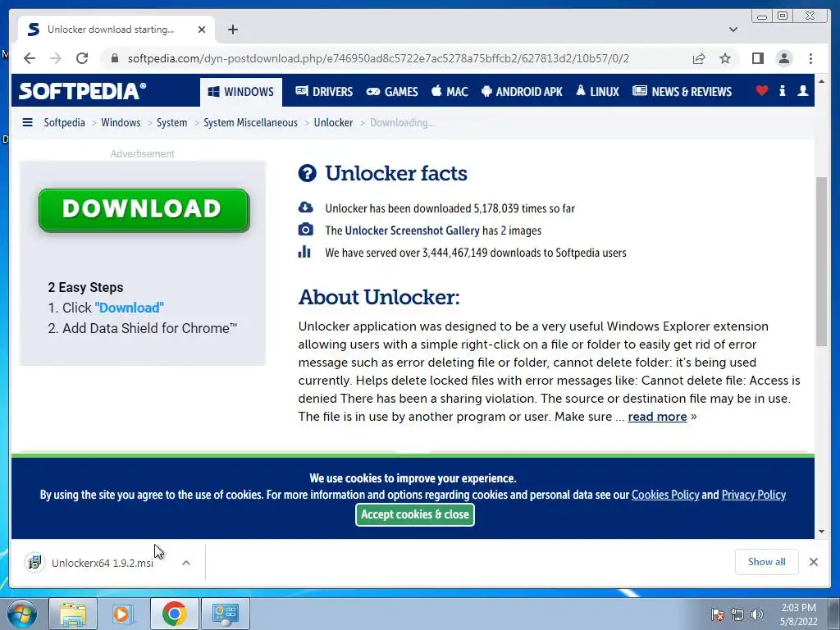
Task: Close the downloads bar
Action: (x=813, y=562)
